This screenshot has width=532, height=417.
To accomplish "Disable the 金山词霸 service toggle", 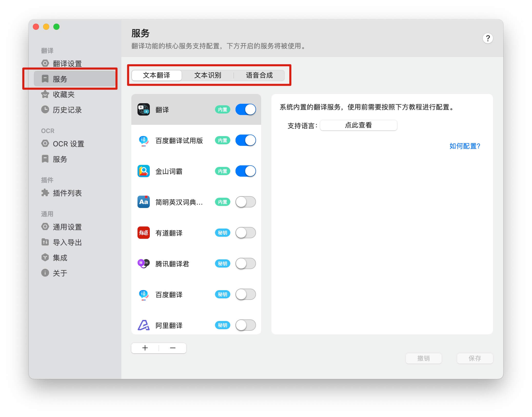I will (245, 171).
